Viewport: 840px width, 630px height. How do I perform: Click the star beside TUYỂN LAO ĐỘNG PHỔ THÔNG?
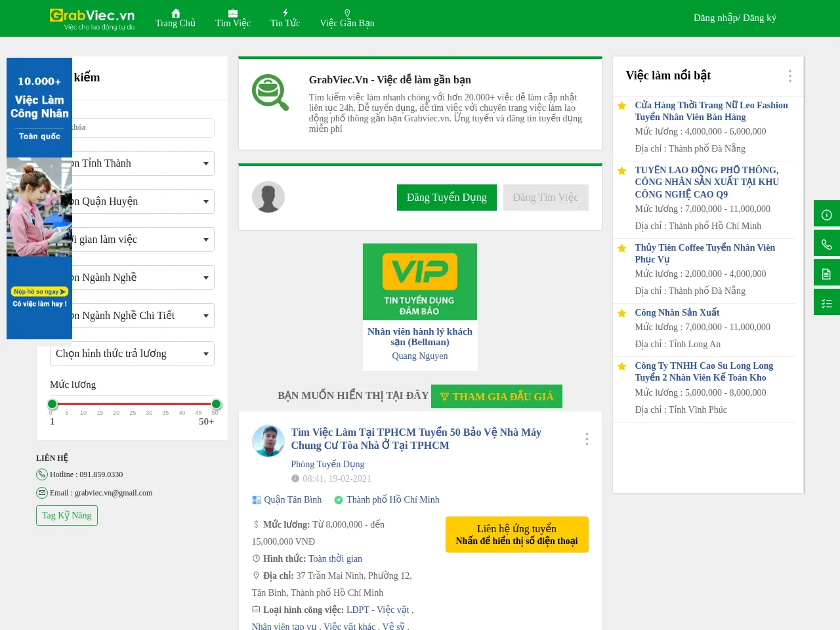[621, 171]
